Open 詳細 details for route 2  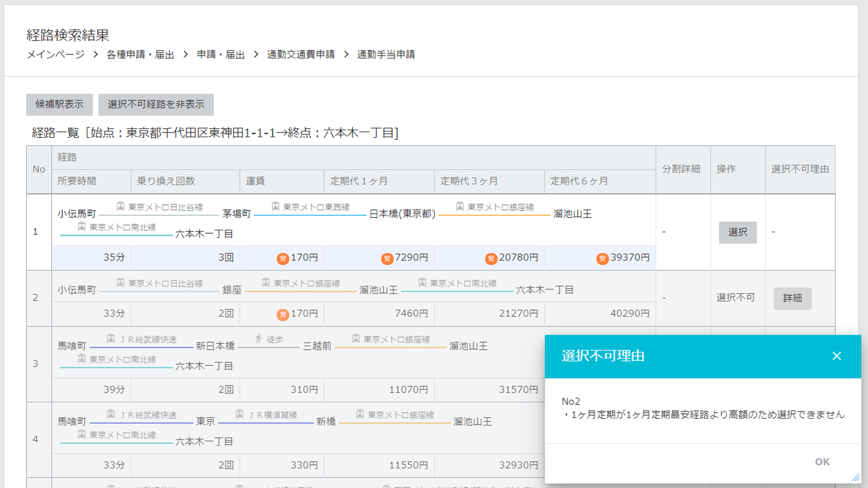coord(792,298)
